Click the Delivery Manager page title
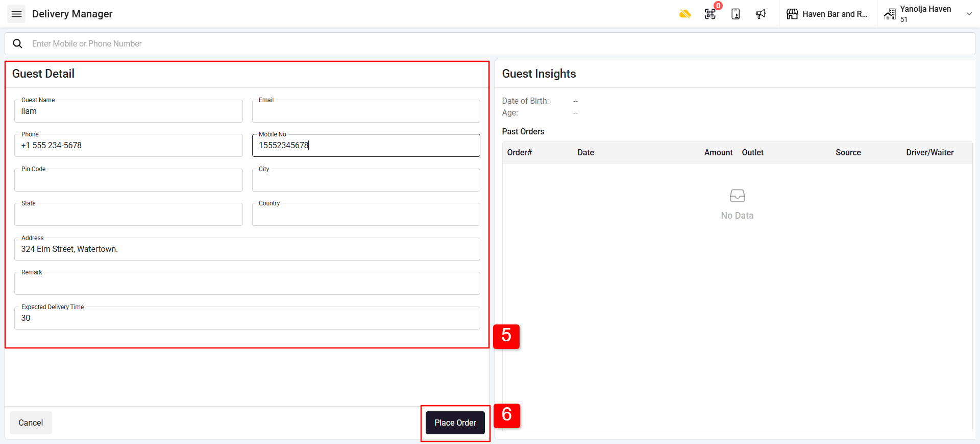Viewport: 980px width, 444px height. [72, 14]
